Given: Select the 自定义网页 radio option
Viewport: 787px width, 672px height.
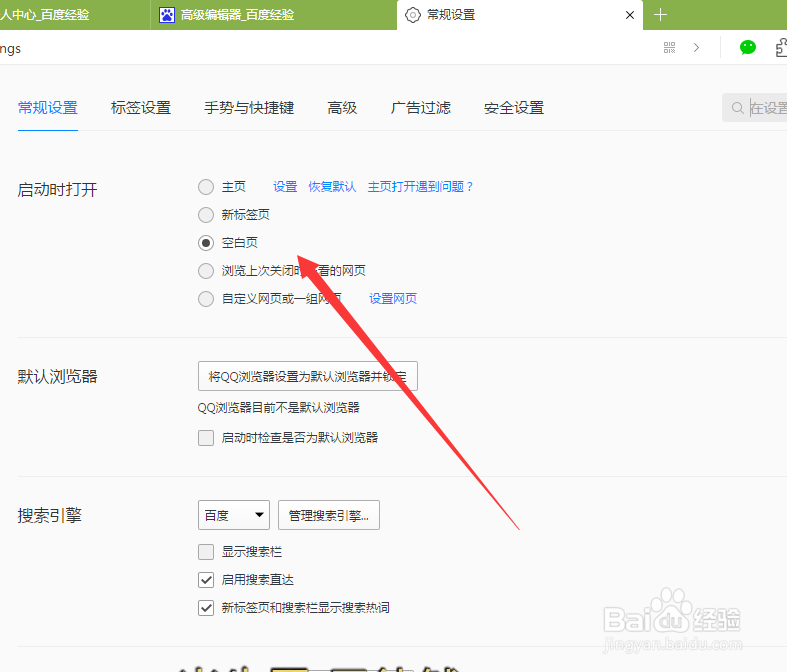Looking at the screenshot, I should (206, 299).
